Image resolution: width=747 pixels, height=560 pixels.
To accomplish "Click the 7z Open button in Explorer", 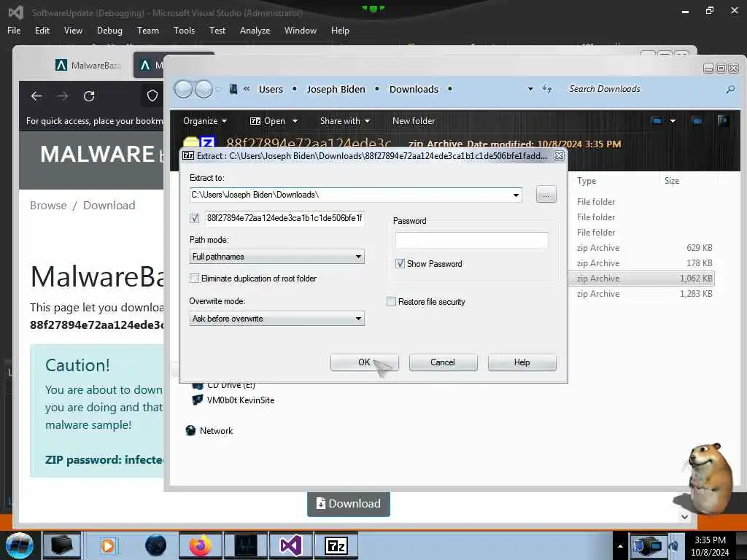I will click(268, 121).
